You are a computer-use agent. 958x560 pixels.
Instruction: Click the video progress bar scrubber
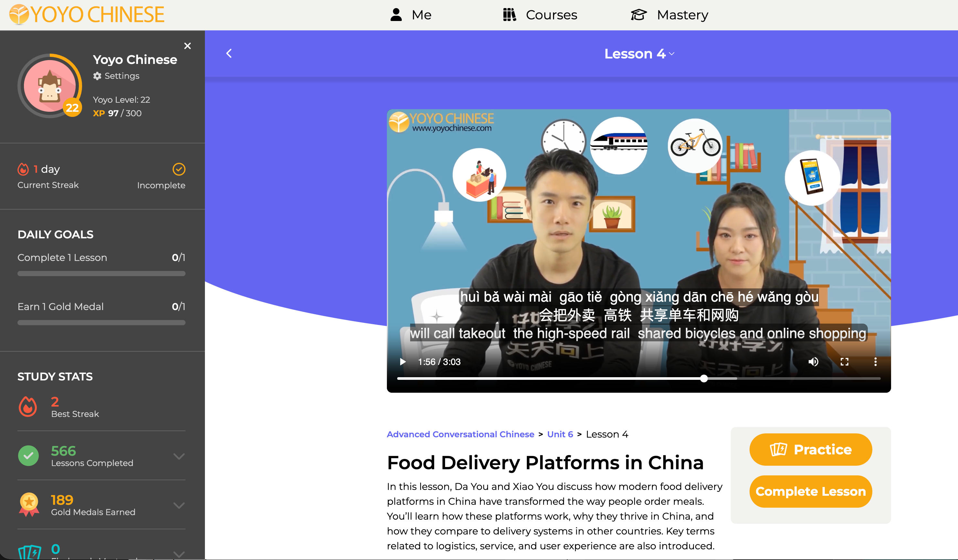coord(704,379)
